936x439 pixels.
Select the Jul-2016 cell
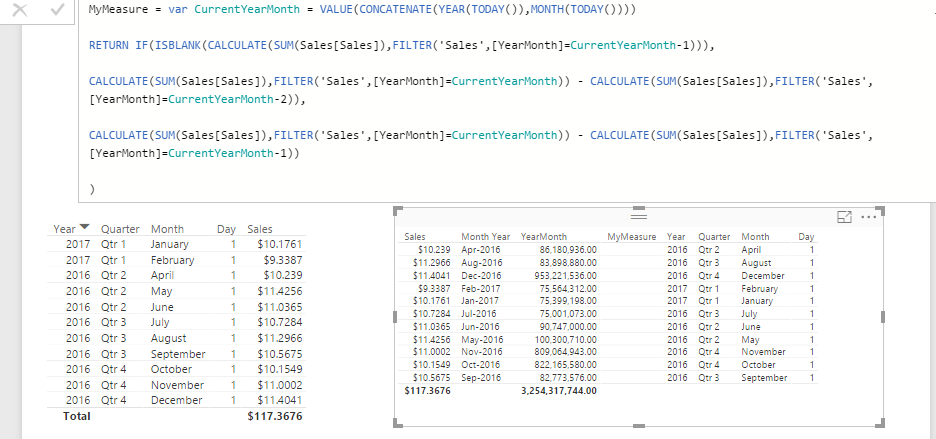click(479, 313)
